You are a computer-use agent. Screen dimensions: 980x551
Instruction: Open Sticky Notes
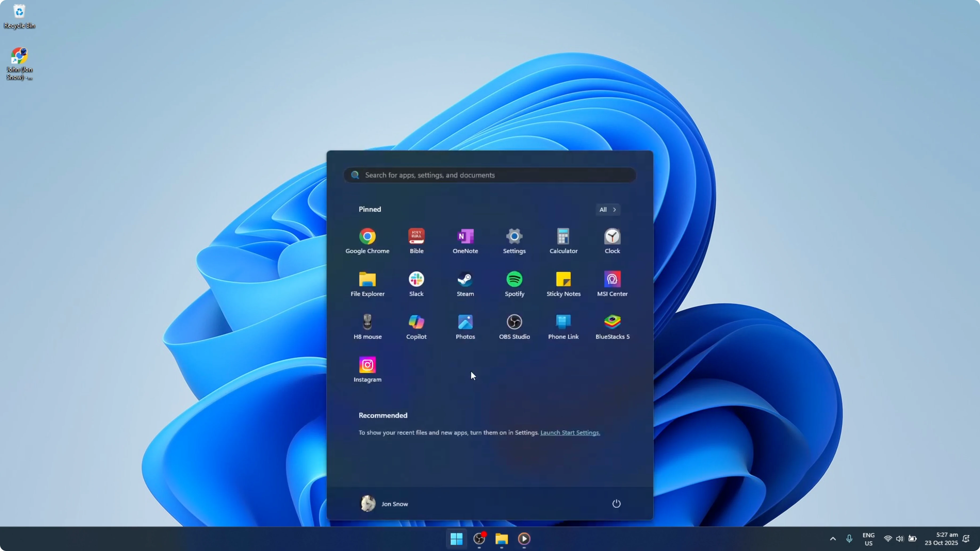click(563, 284)
